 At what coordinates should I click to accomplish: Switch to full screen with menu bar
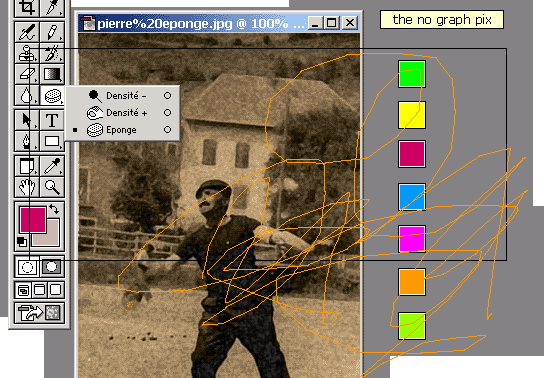click(x=40, y=290)
